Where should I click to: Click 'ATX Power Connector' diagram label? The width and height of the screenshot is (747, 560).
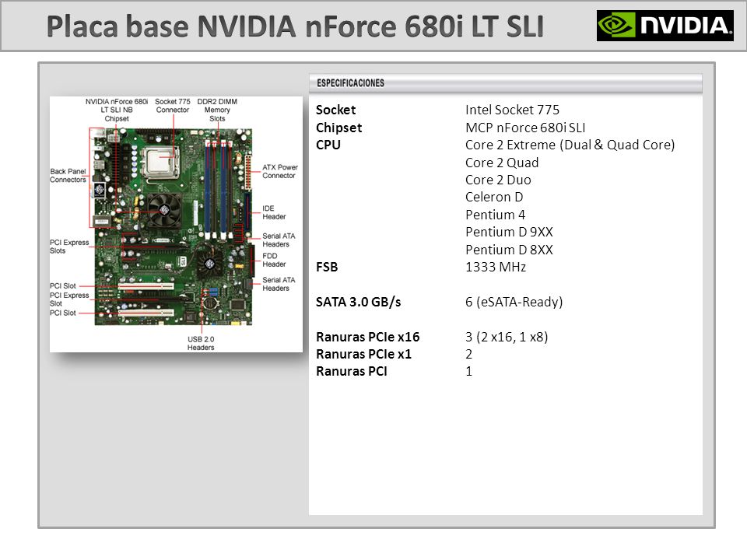click(x=280, y=171)
